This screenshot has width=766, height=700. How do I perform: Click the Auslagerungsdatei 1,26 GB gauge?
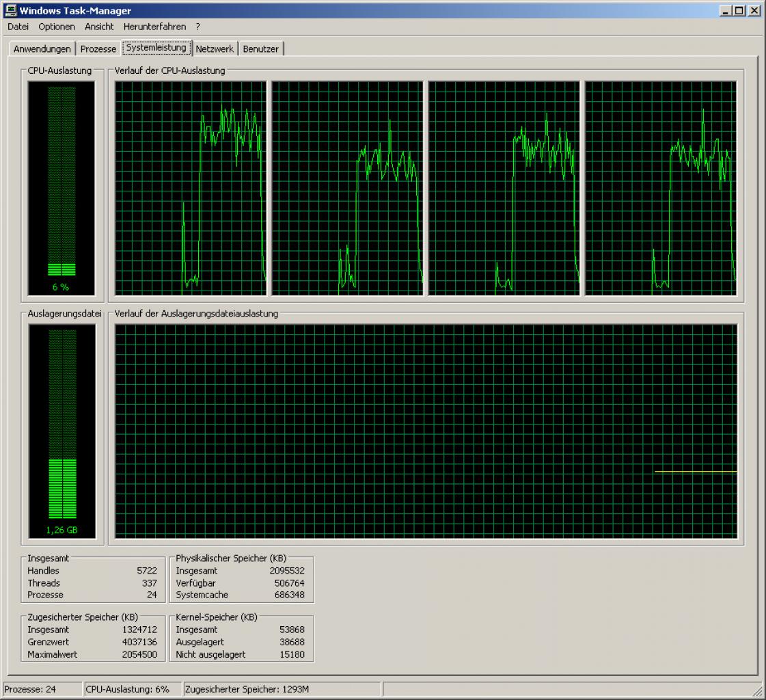[x=62, y=431]
